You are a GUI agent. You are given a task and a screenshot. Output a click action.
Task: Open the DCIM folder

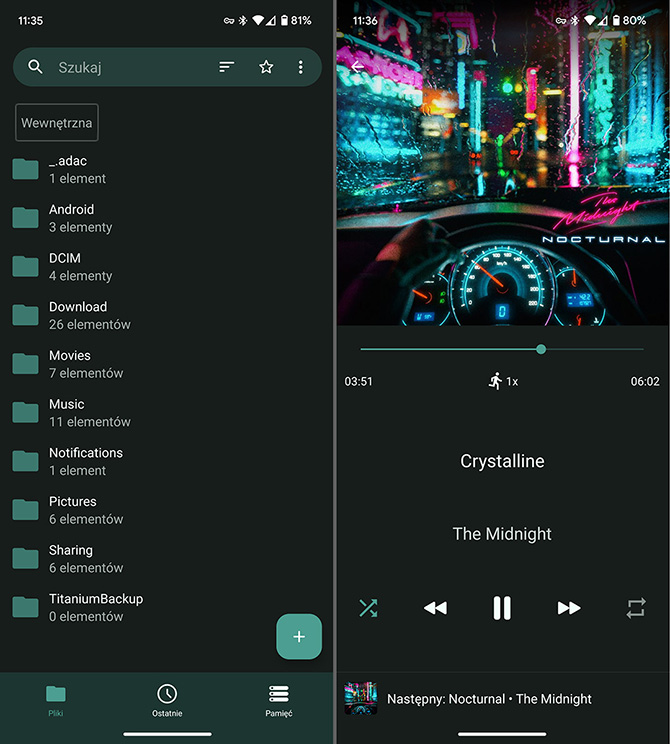(x=167, y=267)
